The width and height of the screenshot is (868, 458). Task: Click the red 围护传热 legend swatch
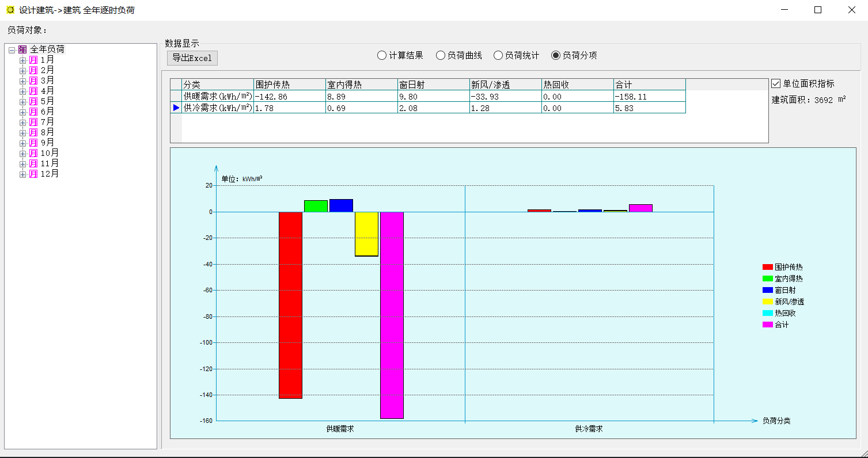pyautogui.click(x=767, y=267)
